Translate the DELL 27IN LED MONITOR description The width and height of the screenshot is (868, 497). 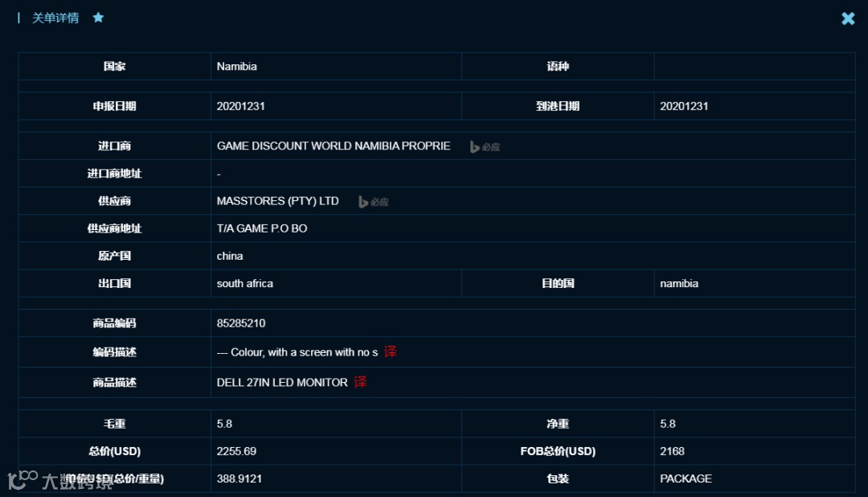(x=360, y=382)
